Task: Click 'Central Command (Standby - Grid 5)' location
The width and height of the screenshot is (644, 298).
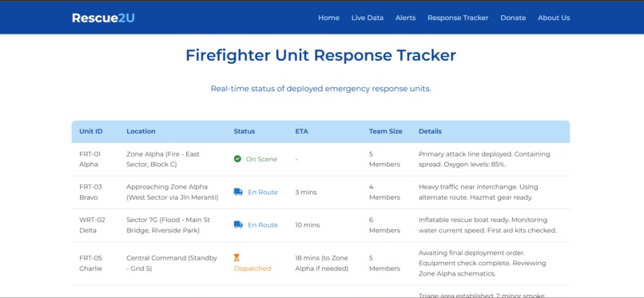Action: coord(172,263)
